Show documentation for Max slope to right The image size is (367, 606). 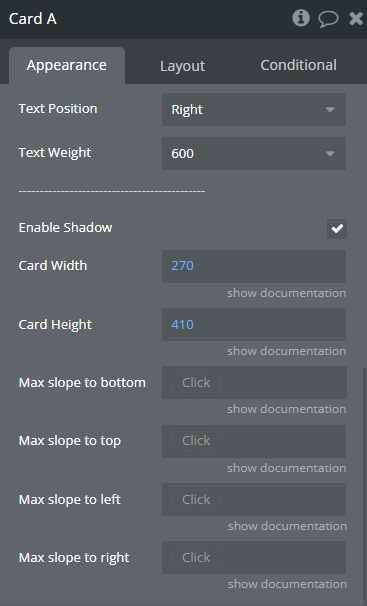287,584
